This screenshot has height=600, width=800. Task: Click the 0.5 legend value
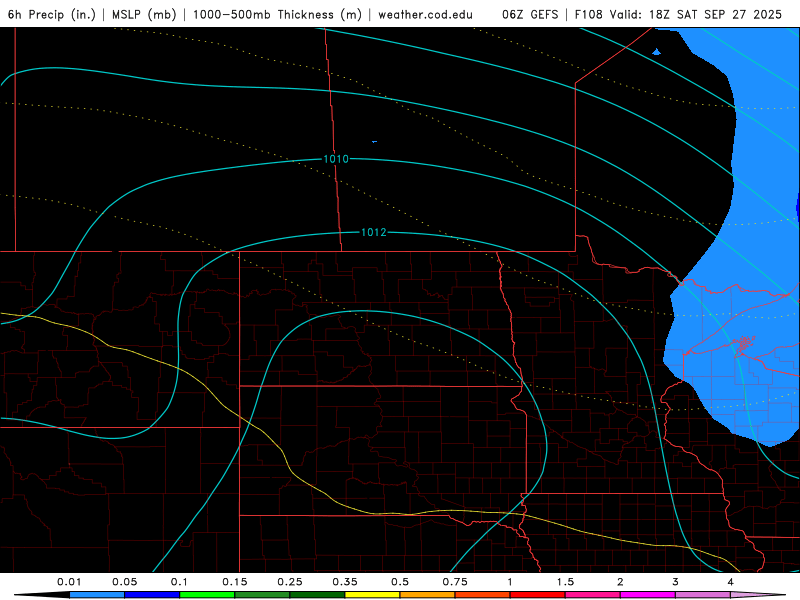[x=400, y=582]
